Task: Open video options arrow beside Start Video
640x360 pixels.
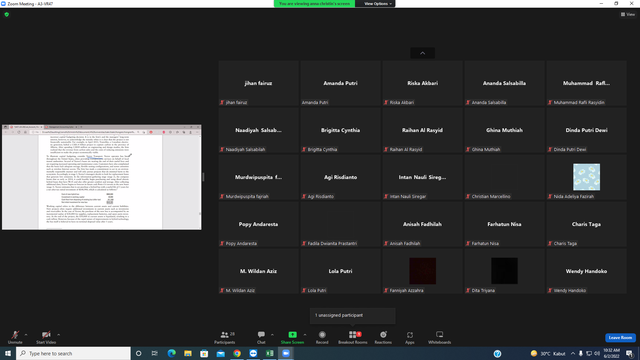Action: (x=58, y=335)
